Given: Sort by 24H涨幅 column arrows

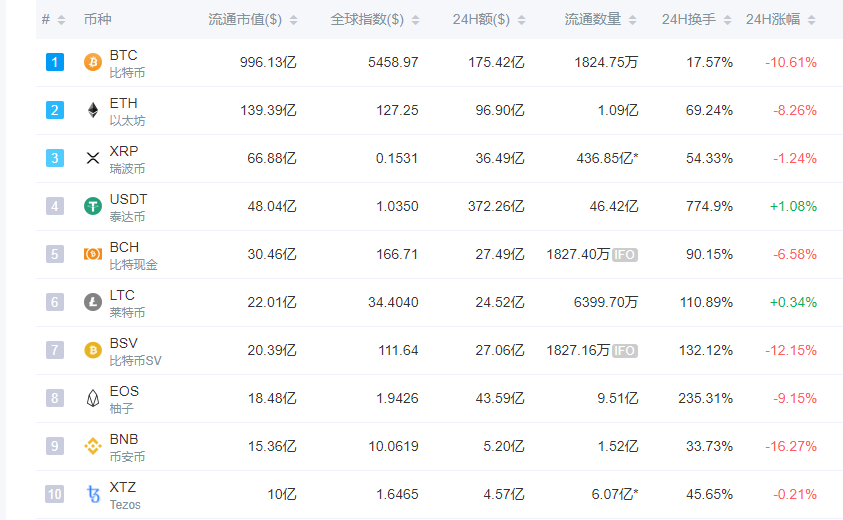Looking at the screenshot, I should pyautogui.click(x=812, y=20).
